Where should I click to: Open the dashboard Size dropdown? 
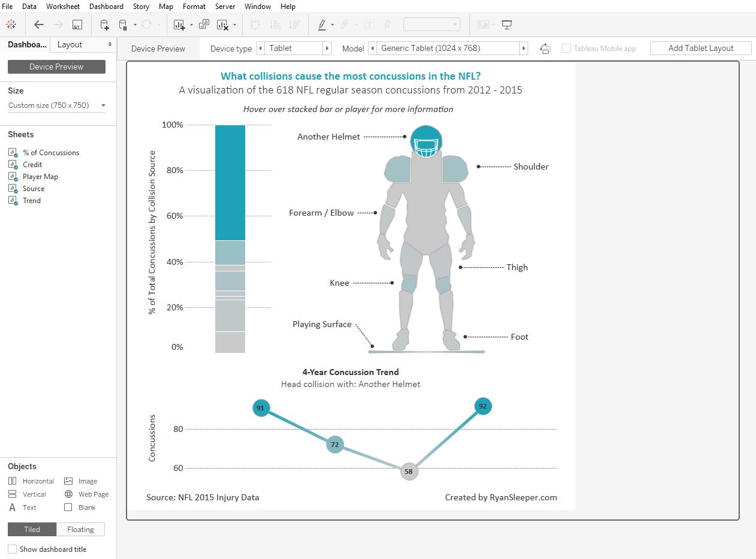(57, 105)
